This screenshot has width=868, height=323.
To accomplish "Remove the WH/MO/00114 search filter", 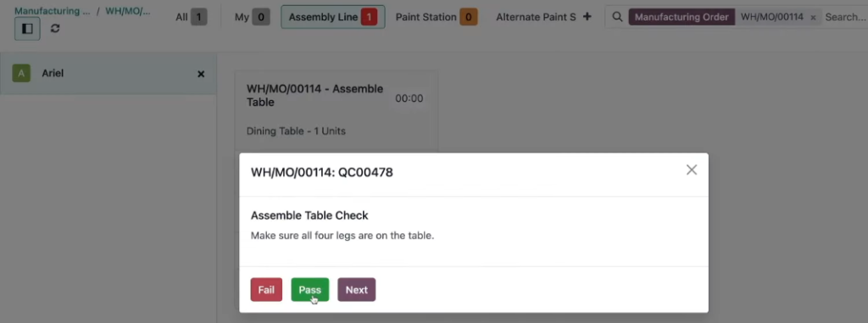I will pos(813,18).
